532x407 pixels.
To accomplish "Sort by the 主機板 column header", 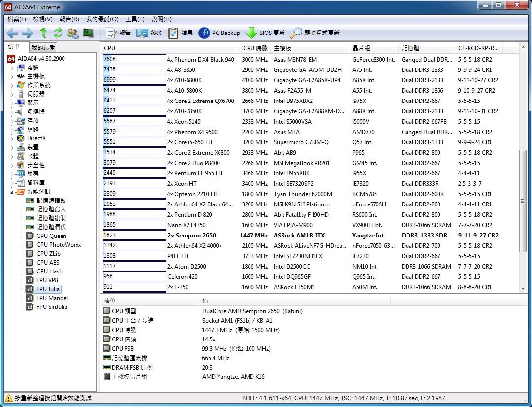I will pyautogui.click(x=310, y=48).
